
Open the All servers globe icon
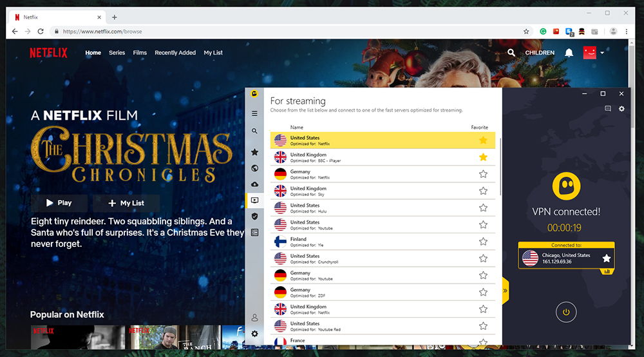pos(254,168)
